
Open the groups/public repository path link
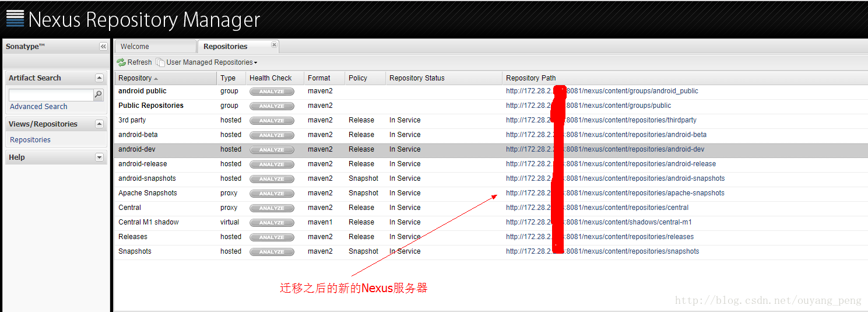click(588, 106)
